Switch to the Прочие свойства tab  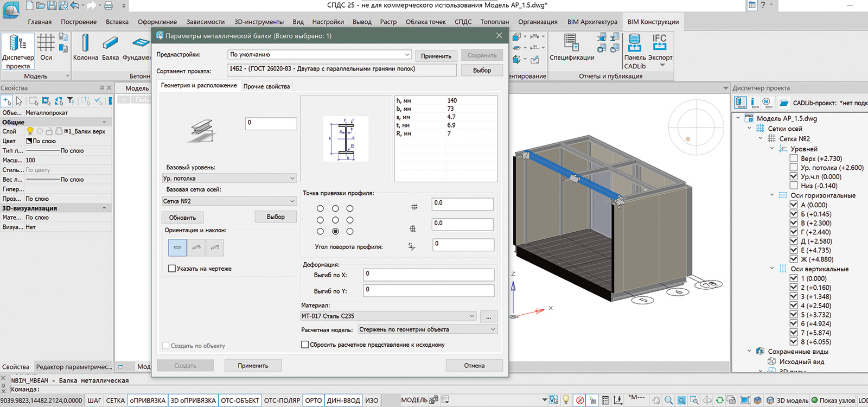(x=266, y=86)
